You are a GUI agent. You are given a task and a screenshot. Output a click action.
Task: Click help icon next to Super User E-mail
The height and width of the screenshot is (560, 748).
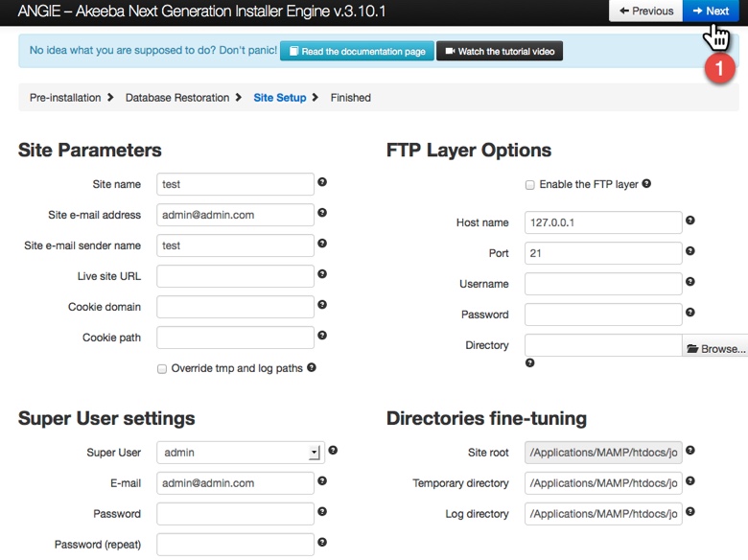click(x=322, y=480)
